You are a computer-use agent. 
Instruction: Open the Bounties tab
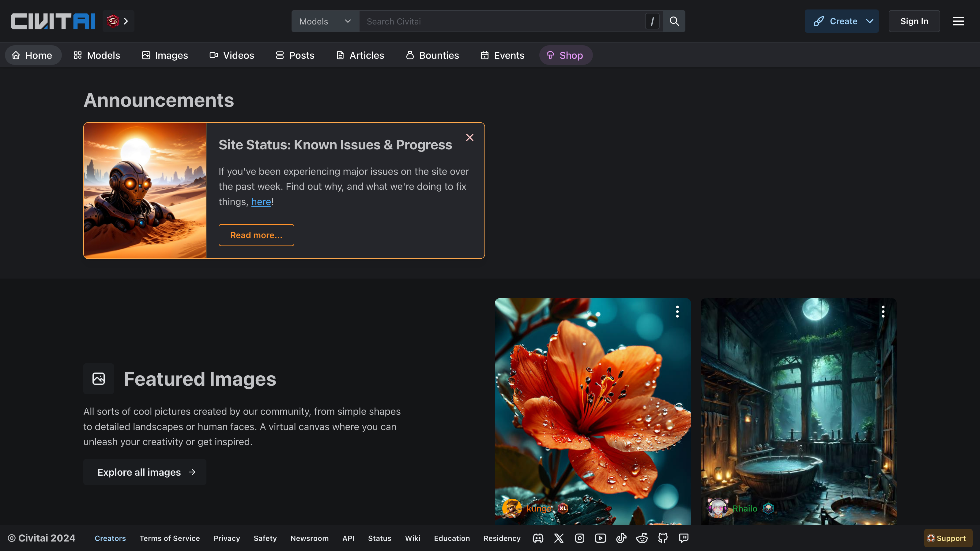(432, 55)
